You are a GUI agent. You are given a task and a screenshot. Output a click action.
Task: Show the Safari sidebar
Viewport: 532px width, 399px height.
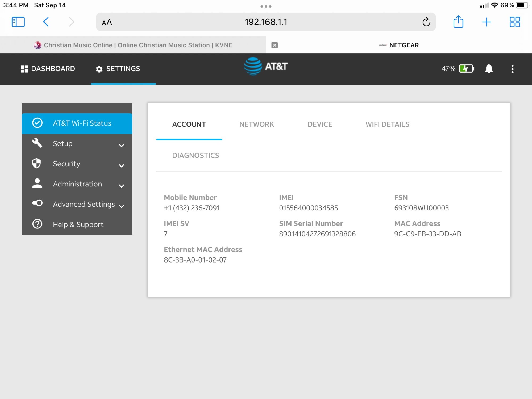pos(18,22)
